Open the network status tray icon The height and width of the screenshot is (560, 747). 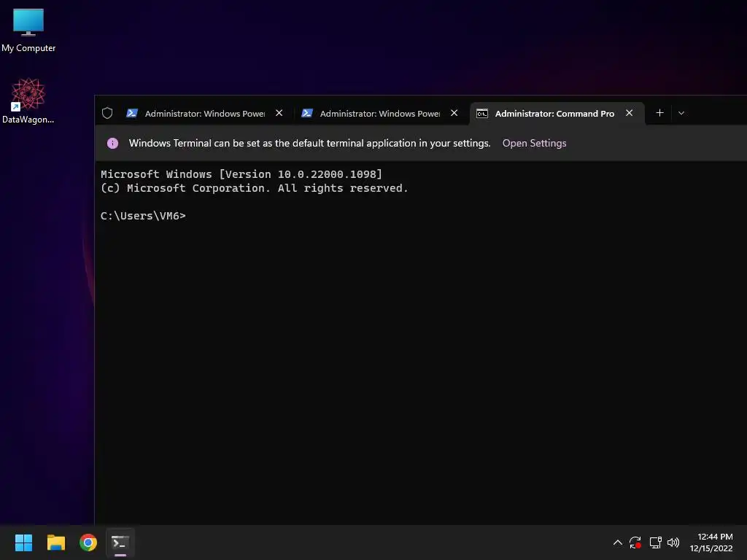click(x=655, y=542)
